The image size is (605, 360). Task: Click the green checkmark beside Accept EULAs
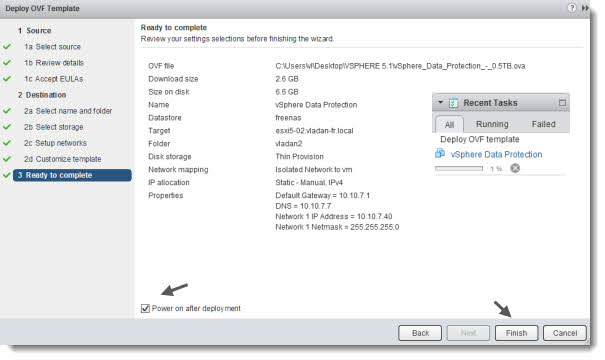[x=7, y=79]
